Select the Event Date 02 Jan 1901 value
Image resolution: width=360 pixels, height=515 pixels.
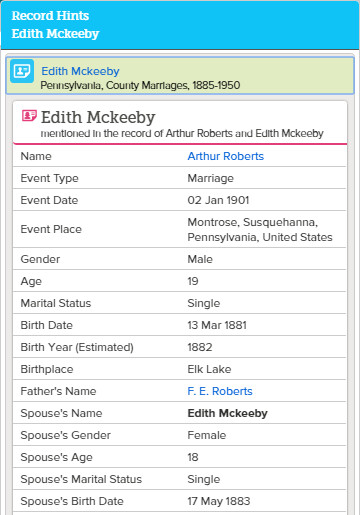coord(218,200)
